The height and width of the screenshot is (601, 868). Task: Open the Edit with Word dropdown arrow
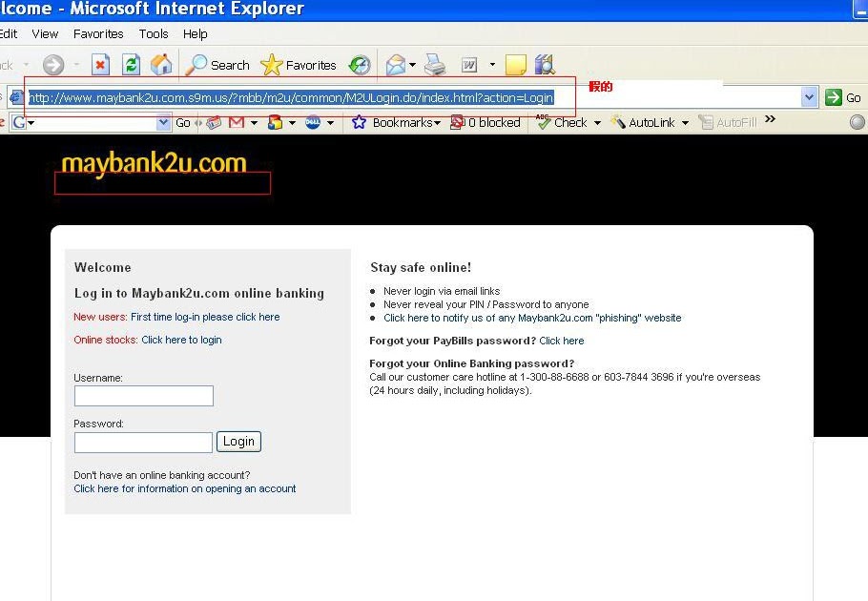coord(493,65)
